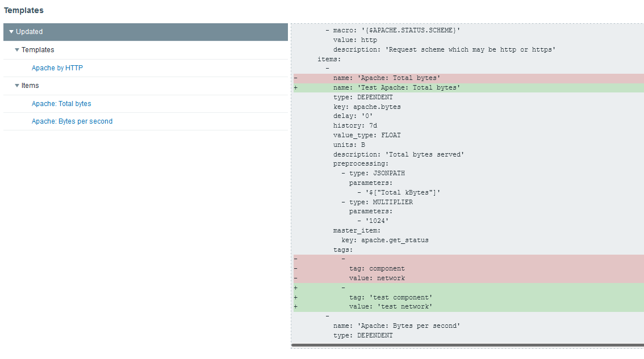Select the Updated header row label
Viewport: 644px width, 359px height.
tap(29, 32)
